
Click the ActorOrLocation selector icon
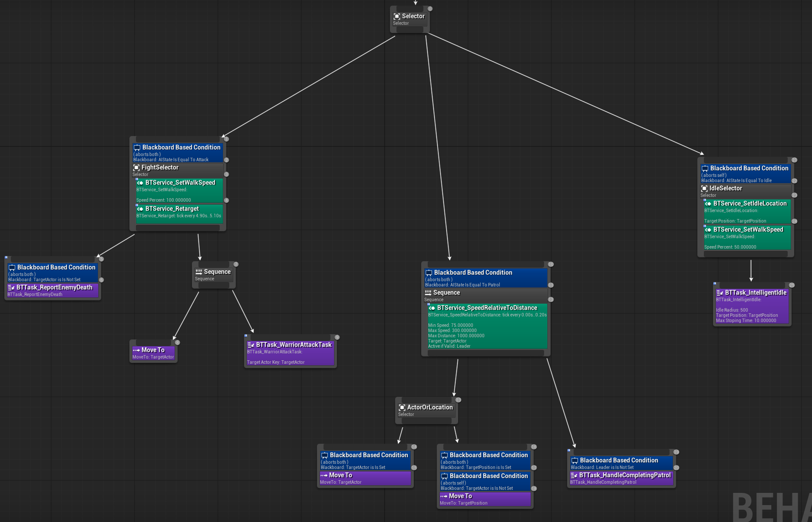tap(402, 408)
